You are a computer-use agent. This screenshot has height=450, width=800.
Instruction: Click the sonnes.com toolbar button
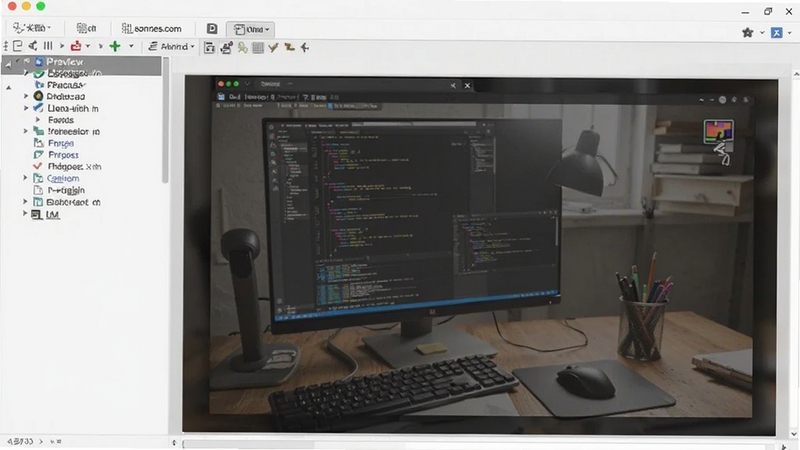(x=152, y=29)
